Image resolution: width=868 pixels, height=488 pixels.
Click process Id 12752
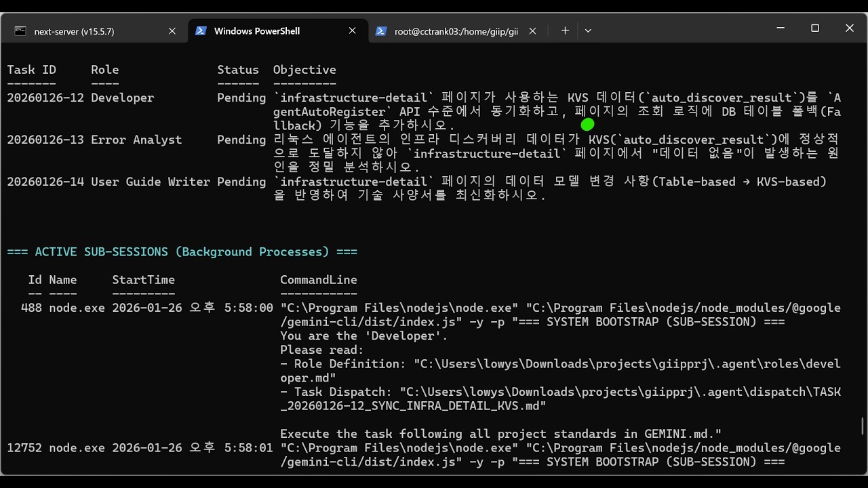coord(24,448)
